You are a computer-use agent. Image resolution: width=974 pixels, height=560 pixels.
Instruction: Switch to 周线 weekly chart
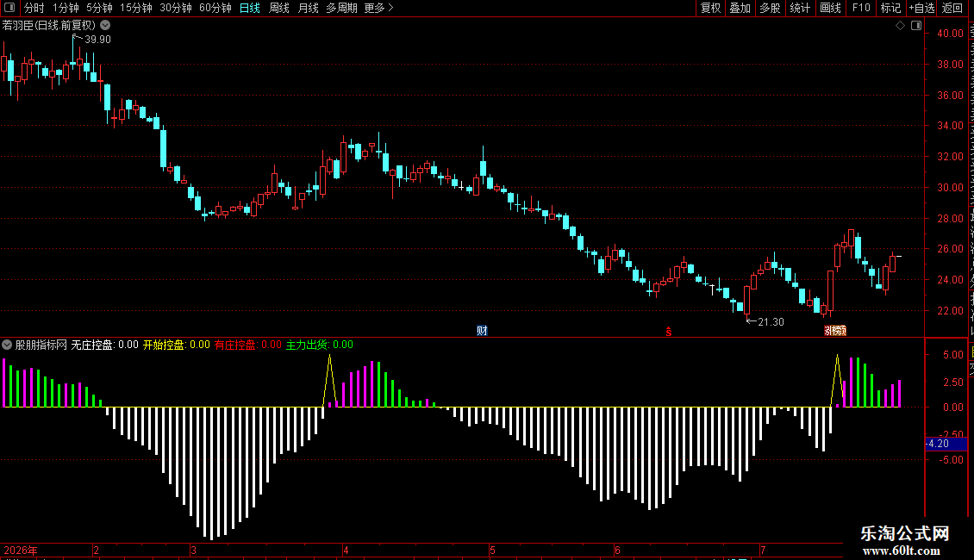click(x=279, y=8)
